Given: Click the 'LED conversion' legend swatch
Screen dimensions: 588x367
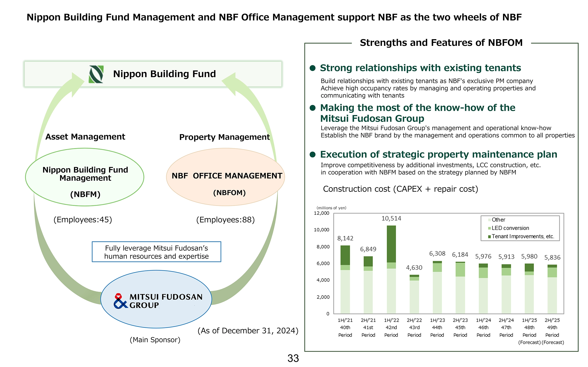Looking at the screenshot, I should pyautogui.click(x=489, y=228).
